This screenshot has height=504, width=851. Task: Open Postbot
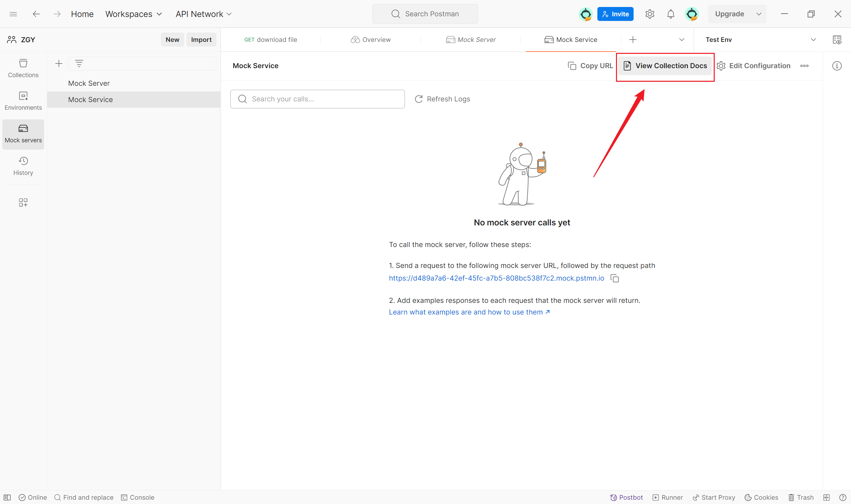tap(626, 497)
